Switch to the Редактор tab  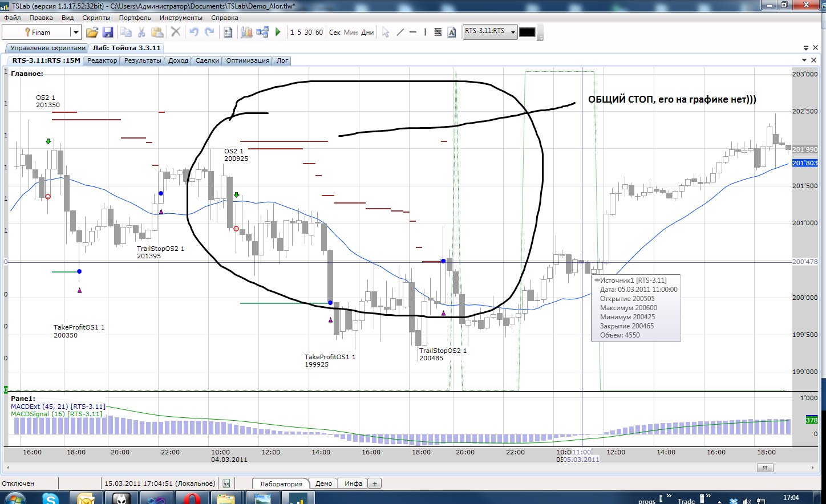pyautogui.click(x=102, y=60)
